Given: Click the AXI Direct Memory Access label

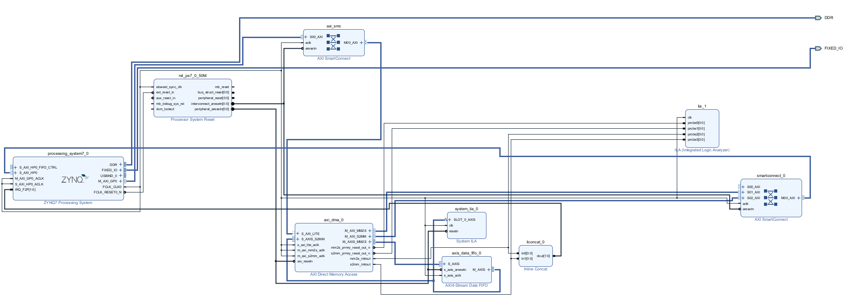Looking at the screenshot, I should tap(334, 274).
